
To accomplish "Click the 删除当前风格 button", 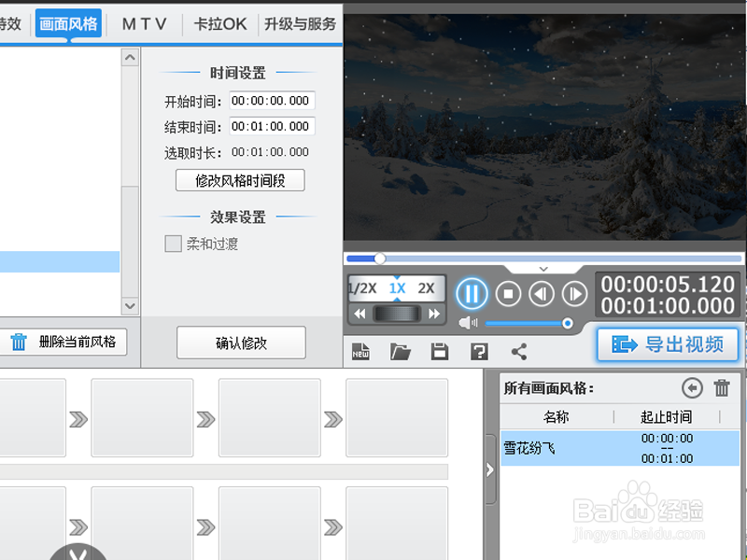I will [x=63, y=342].
